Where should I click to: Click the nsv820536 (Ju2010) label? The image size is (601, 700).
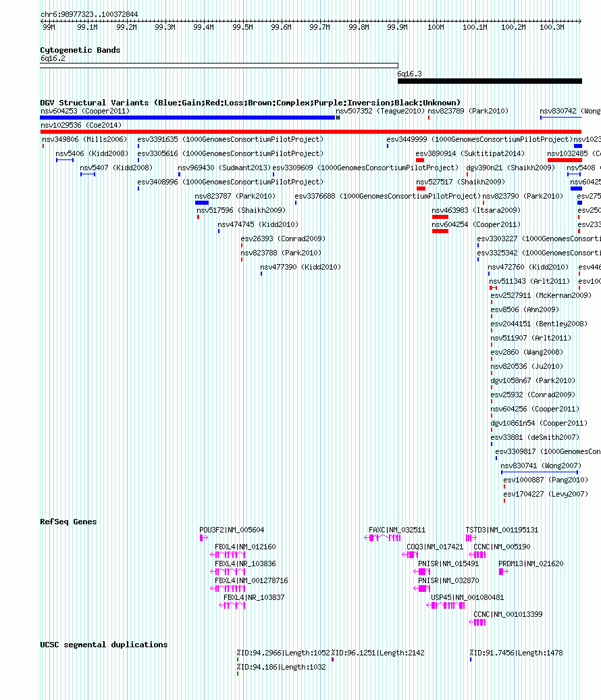coord(527,367)
